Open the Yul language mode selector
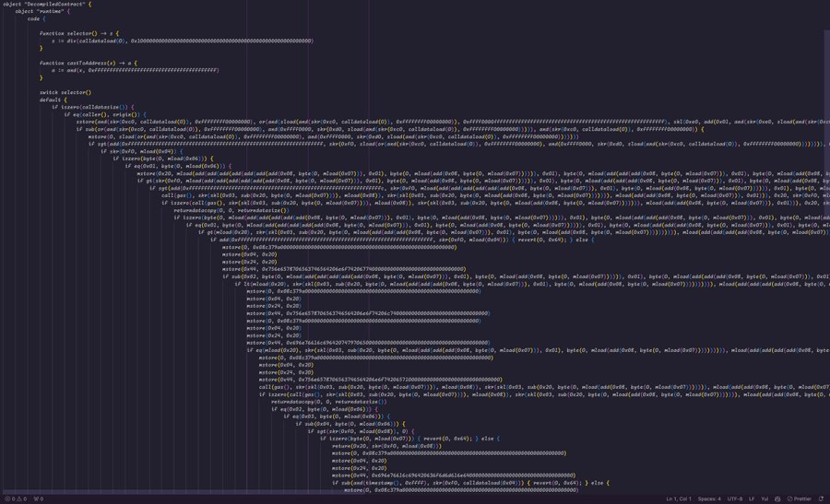 tap(765, 498)
